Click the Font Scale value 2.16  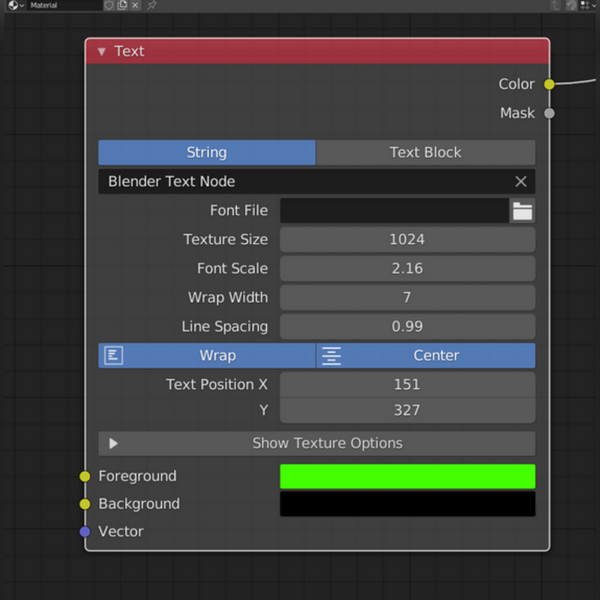pyautogui.click(x=408, y=269)
